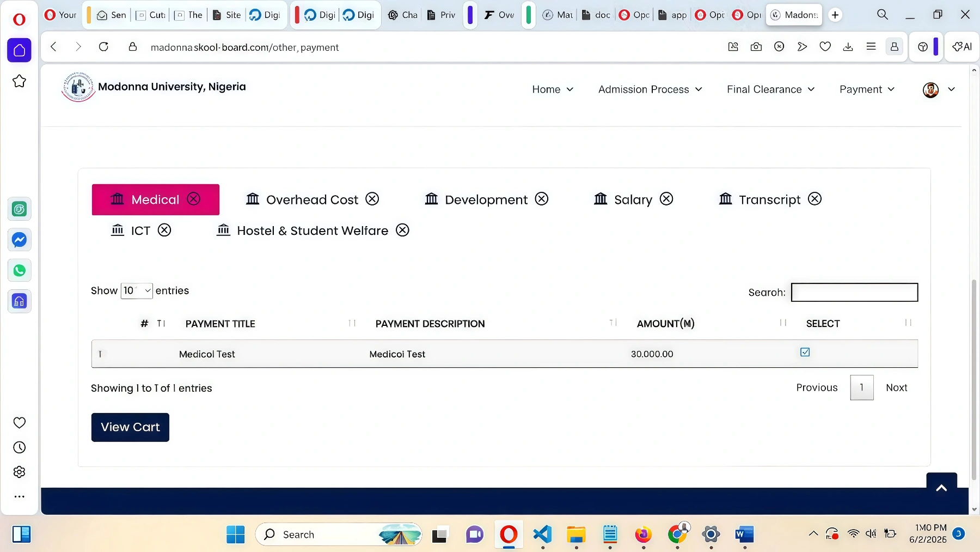The image size is (980, 552).
Task: Open ChatGPT sidebar icon
Action: click(19, 209)
